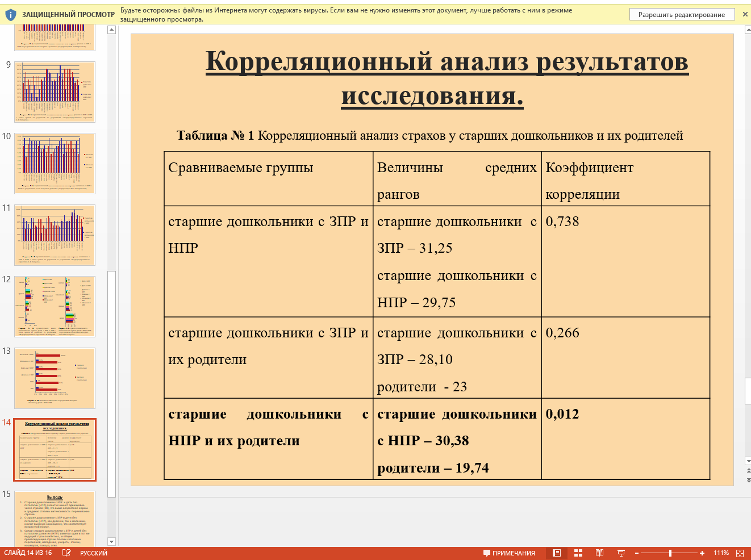Image resolution: width=751 pixels, height=560 pixels.
Task: Click the Protected View shield icon
Action: (10, 15)
